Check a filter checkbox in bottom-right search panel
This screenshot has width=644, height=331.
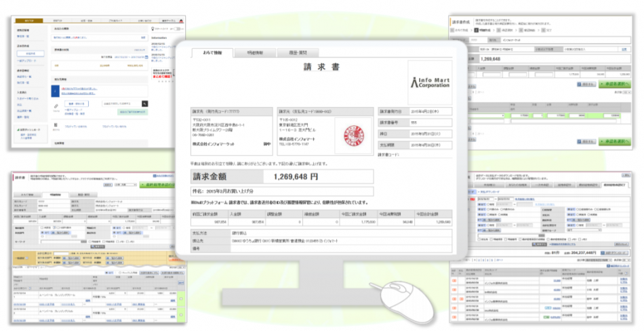click(481, 238)
